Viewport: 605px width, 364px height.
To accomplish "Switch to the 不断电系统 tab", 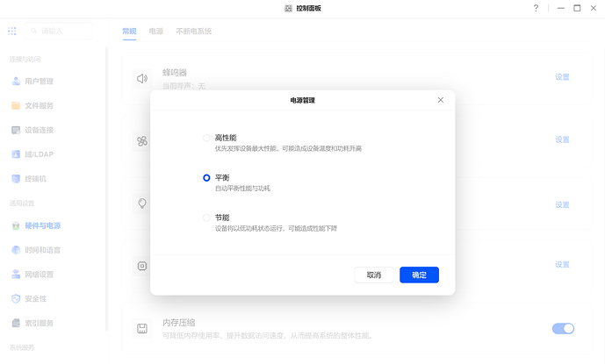I will (193, 32).
